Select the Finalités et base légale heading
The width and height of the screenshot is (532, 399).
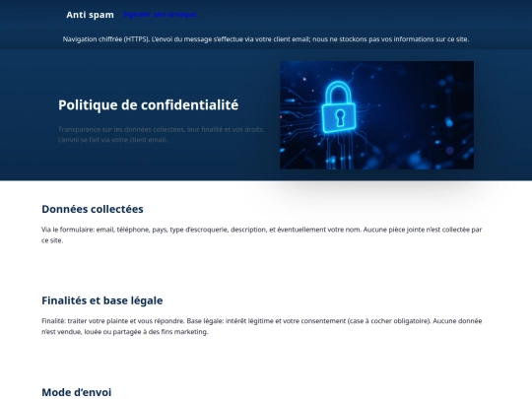point(102,300)
